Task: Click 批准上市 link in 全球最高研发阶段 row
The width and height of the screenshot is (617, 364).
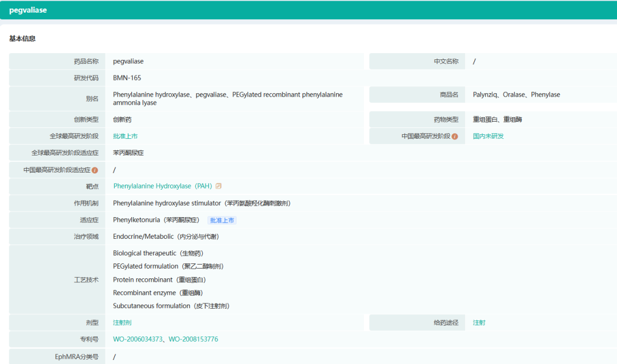Action: tap(125, 137)
